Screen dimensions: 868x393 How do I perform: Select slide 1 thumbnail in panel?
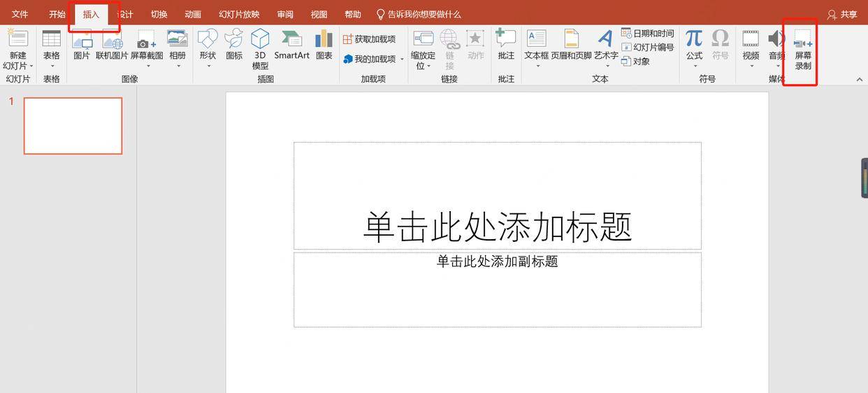tap(73, 126)
